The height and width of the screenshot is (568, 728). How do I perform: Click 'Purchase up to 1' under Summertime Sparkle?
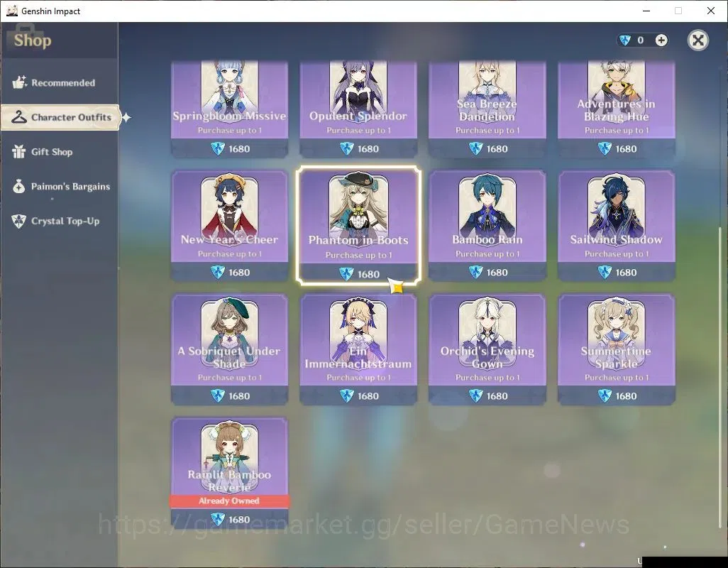(x=617, y=378)
